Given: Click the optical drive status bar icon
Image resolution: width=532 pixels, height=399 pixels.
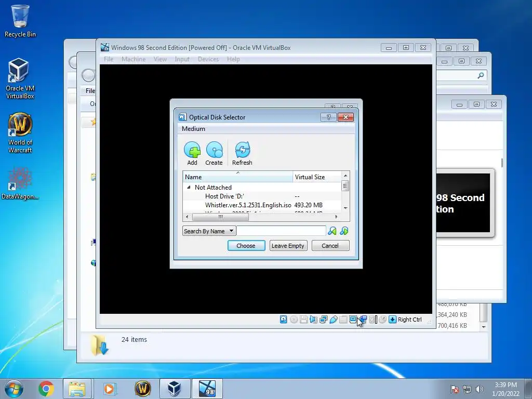Looking at the screenshot, I should (294, 320).
